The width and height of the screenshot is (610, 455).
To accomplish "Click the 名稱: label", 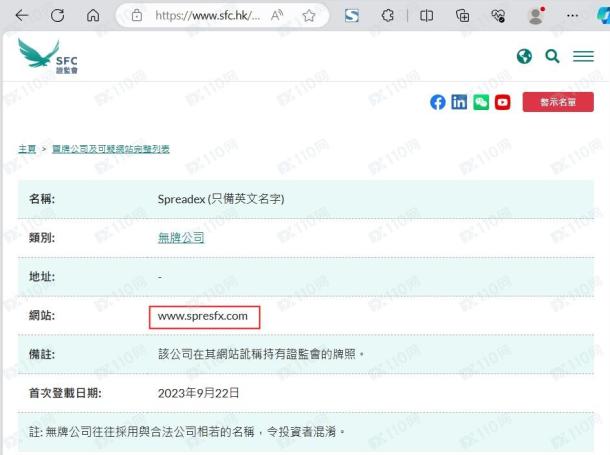I will (42, 199).
